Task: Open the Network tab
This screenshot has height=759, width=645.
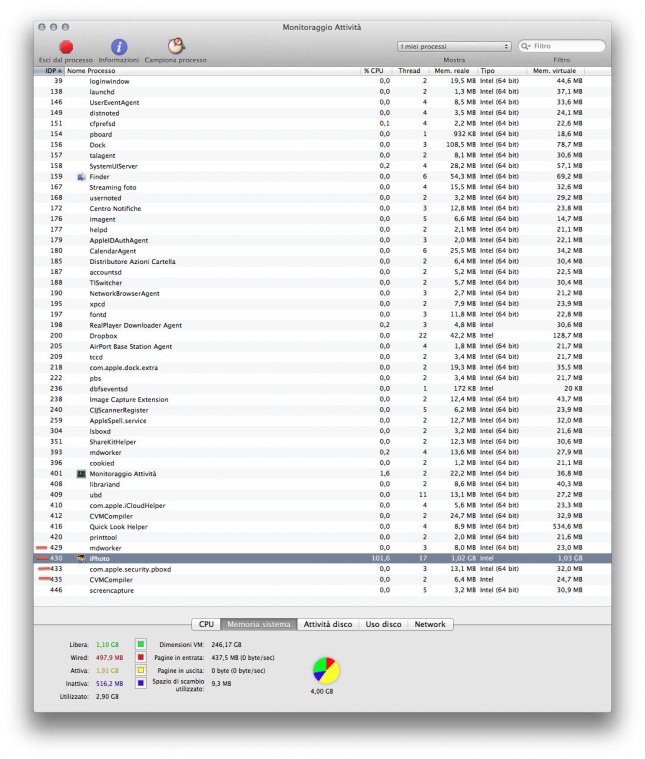Action: click(430, 624)
